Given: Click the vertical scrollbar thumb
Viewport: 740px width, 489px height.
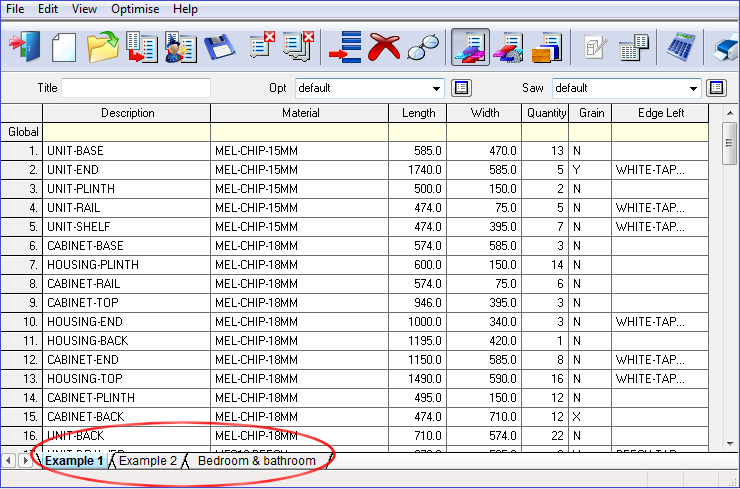Looking at the screenshot, I should click(x=730, y=143).
